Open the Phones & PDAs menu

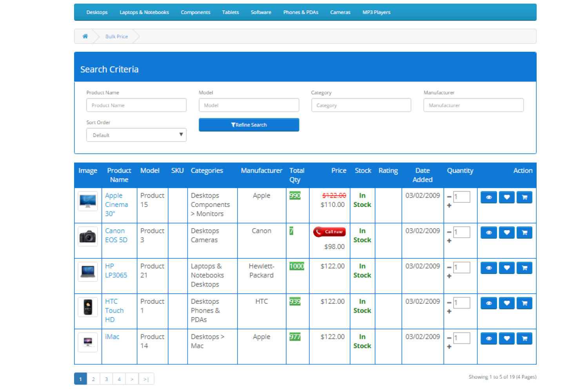point(301,12)
